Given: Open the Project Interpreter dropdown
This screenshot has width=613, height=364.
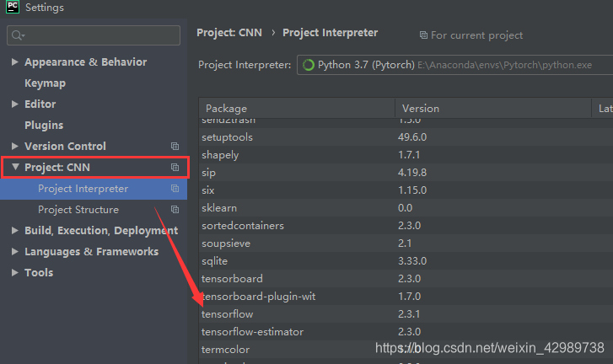Looking at the screenshot, I should pos(454,65).
